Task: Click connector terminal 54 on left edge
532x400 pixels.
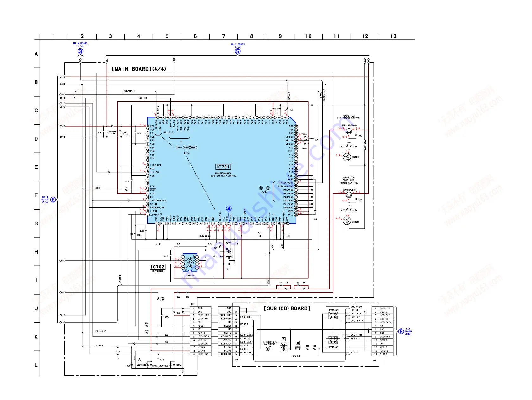Action: [62, 126]
